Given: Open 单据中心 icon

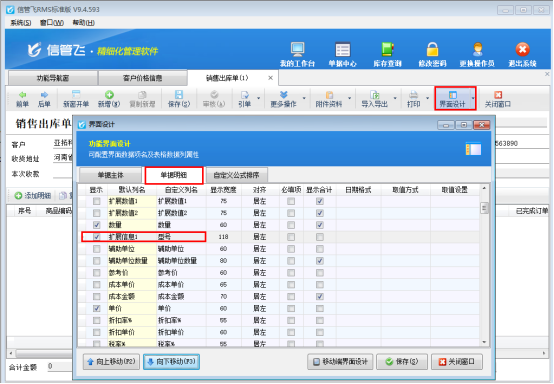Looking at the screenshot, I should point(342,49).
